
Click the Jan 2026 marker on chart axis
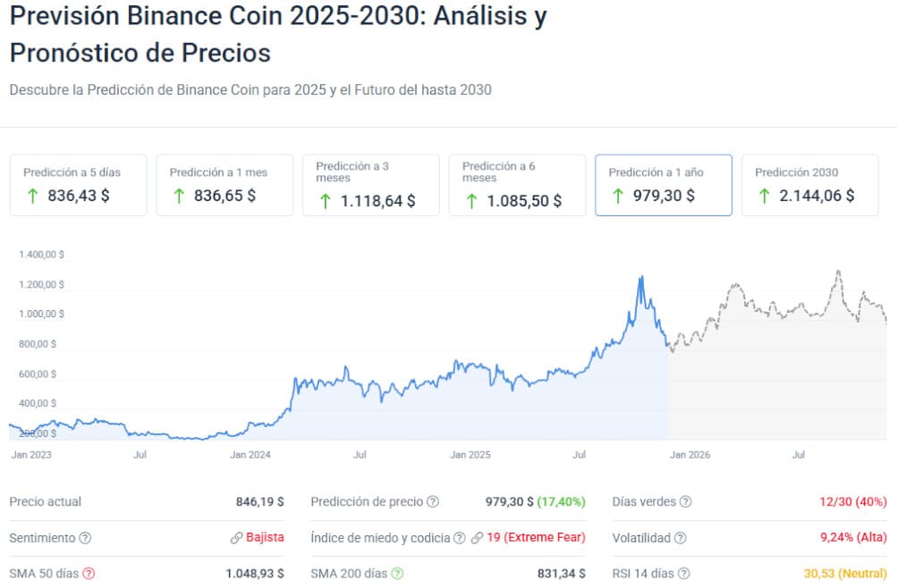point(690,455)
